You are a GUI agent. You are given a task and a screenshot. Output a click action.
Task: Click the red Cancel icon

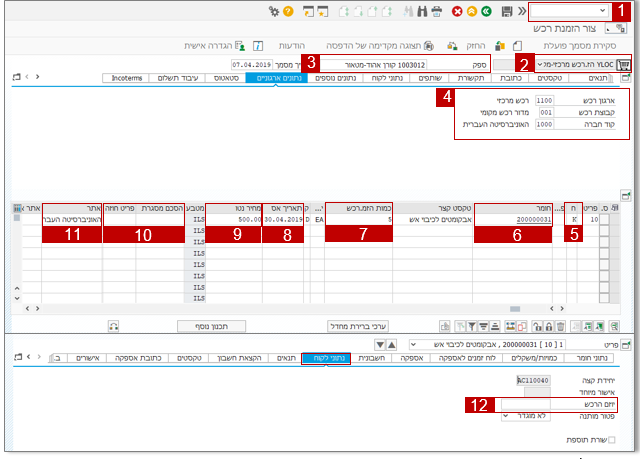click(457, 11)
